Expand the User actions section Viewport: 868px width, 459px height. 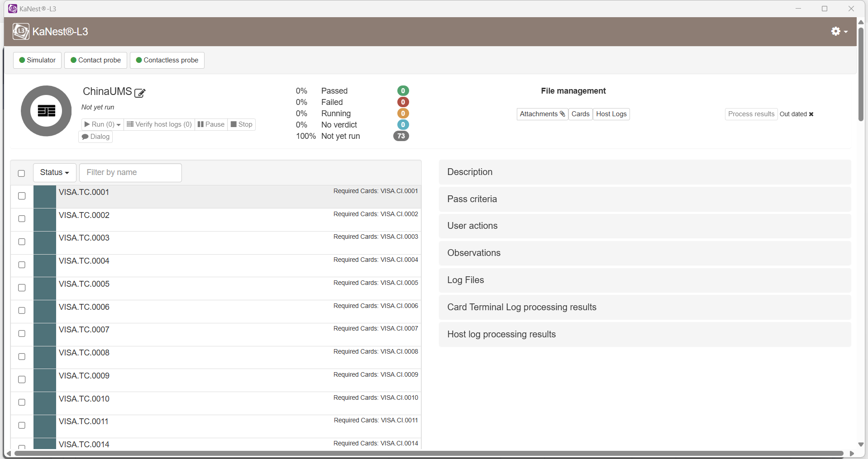click(x=645, y=226)
